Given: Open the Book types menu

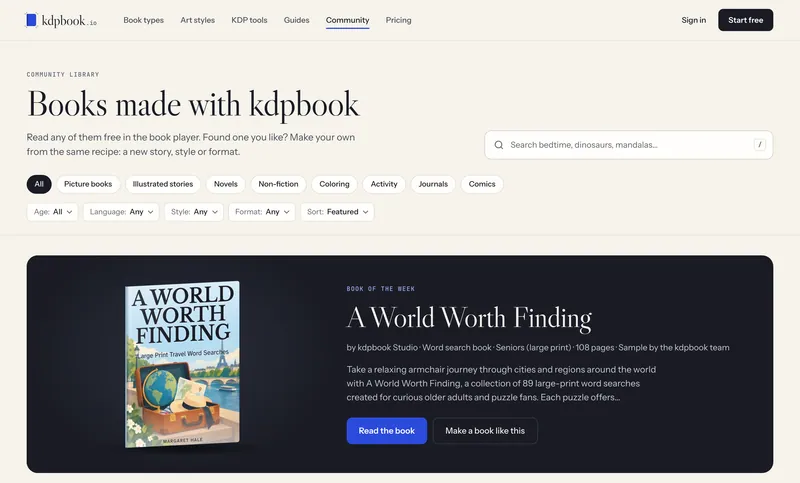Looking at the screenshot, I should [x=143, y=20].
